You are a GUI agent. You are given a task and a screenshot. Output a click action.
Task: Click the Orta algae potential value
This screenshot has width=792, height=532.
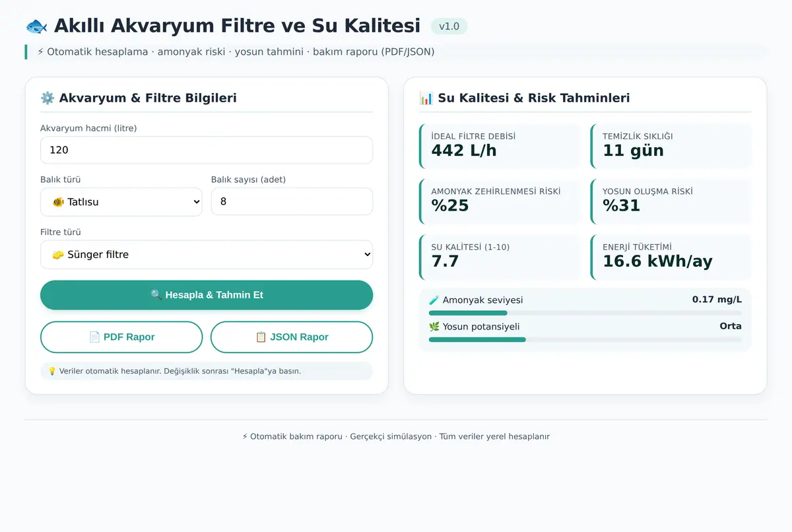[731, 326]
